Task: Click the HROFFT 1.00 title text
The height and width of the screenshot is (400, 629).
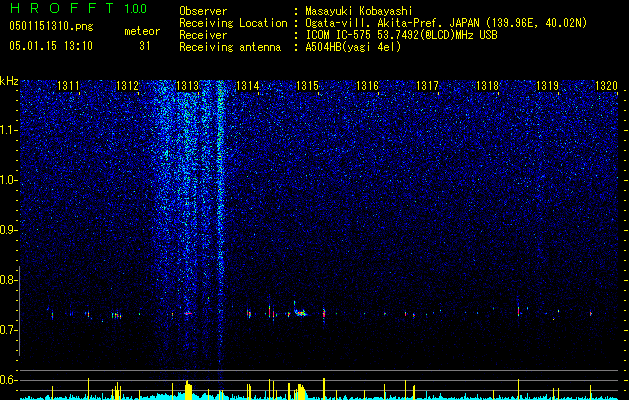Action: pyautogui.click(x=78, y=8)
